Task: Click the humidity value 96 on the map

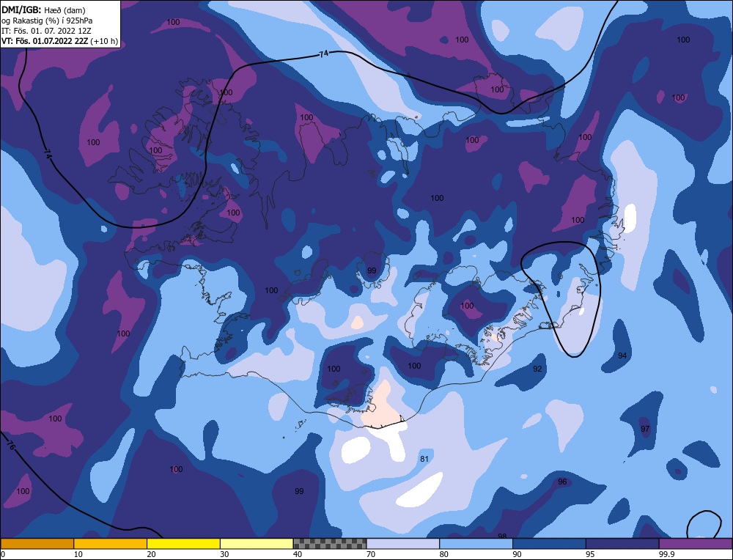Action: tap(562, 482)
